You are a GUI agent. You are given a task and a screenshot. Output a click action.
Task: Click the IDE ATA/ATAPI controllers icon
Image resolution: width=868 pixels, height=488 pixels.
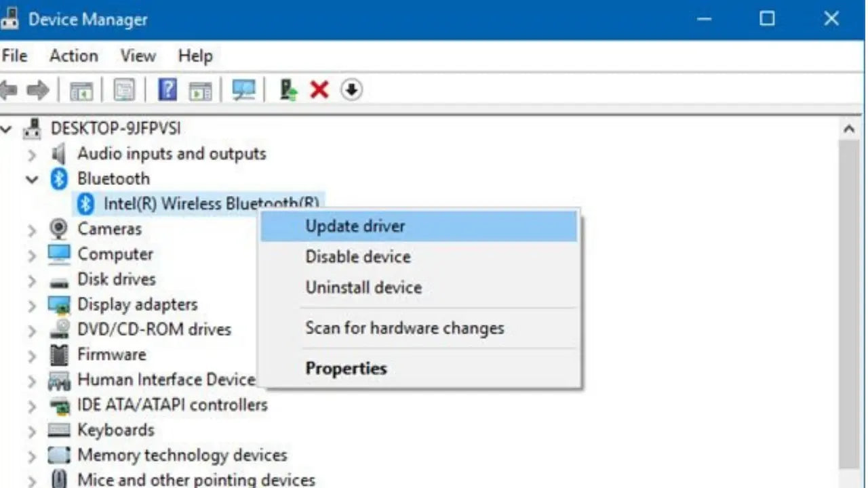[59, 405]
